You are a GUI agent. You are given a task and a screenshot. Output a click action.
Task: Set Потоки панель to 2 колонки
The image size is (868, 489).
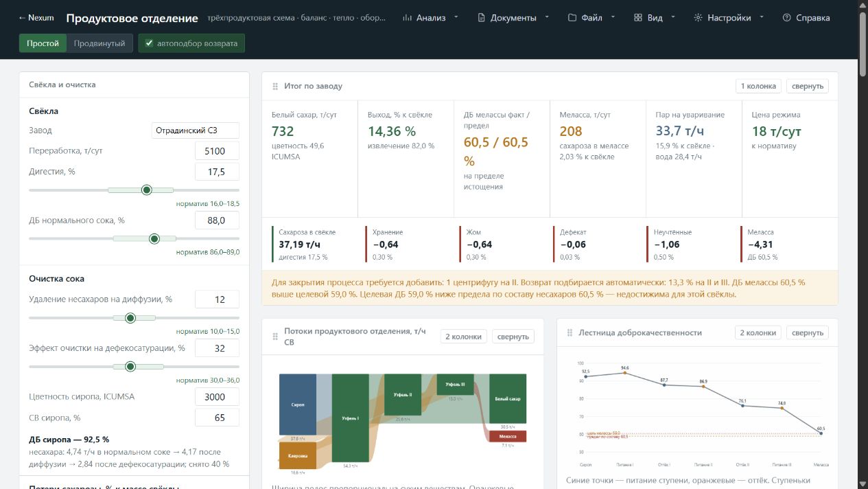463,337
